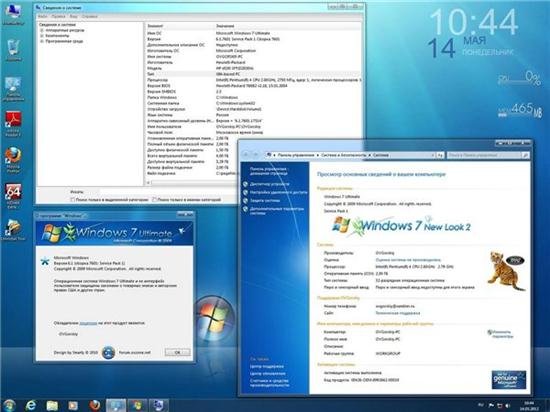Viewport: 550px width, 412px height.
Task: Click the Action Center flag in the tray
Action: point(491,405)
